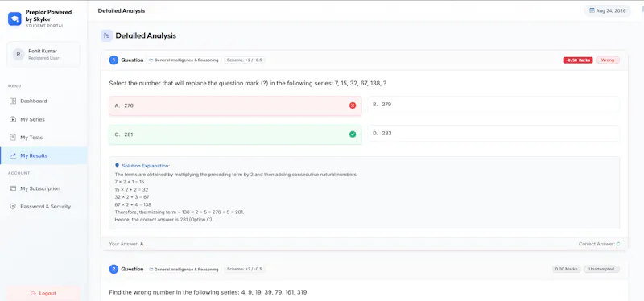Click the My Subscription card icon
This screenshot has height=301, width=644.
pos(13,188)
